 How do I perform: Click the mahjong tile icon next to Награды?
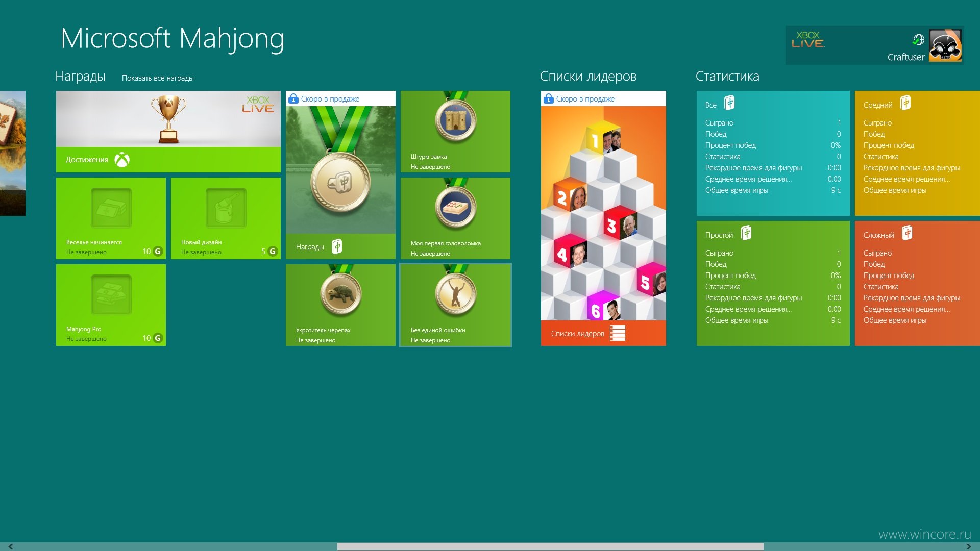337,246
